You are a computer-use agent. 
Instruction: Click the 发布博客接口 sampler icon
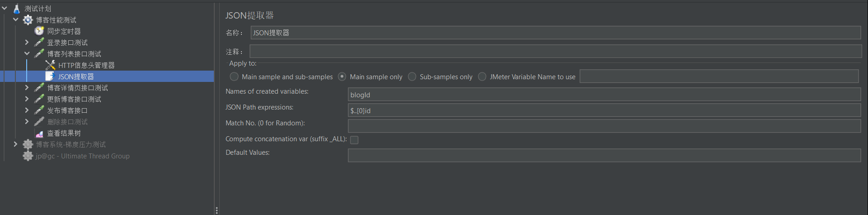point(39,110)
